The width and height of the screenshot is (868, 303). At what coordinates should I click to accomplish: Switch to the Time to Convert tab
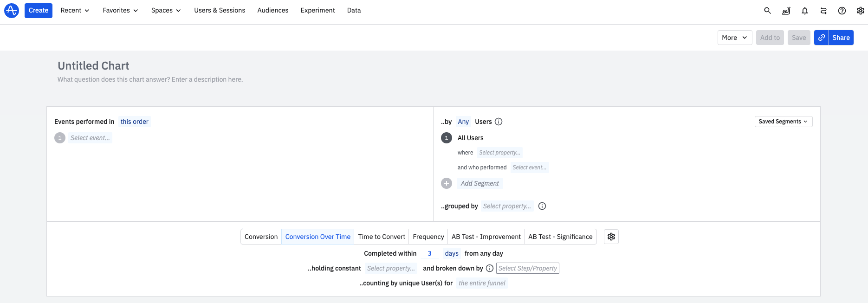click(382, 237)
